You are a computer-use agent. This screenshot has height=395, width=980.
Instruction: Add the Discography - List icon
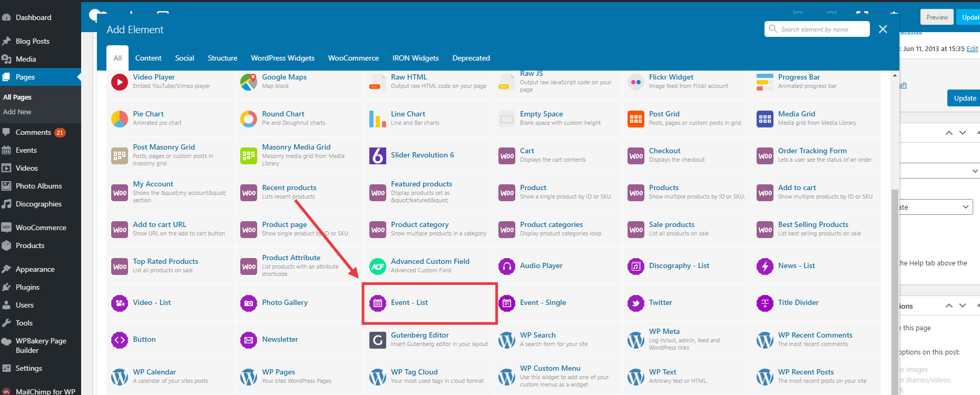tap(636, 266)
